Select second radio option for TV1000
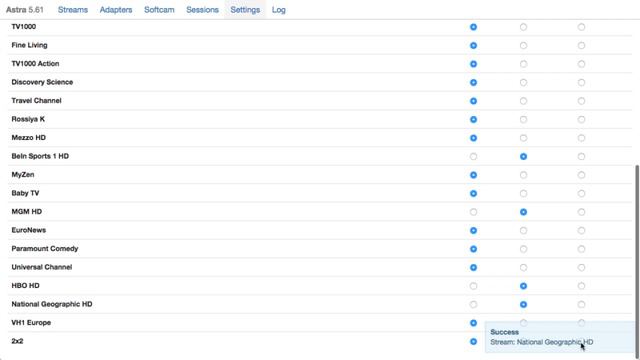 pos(523,27)
